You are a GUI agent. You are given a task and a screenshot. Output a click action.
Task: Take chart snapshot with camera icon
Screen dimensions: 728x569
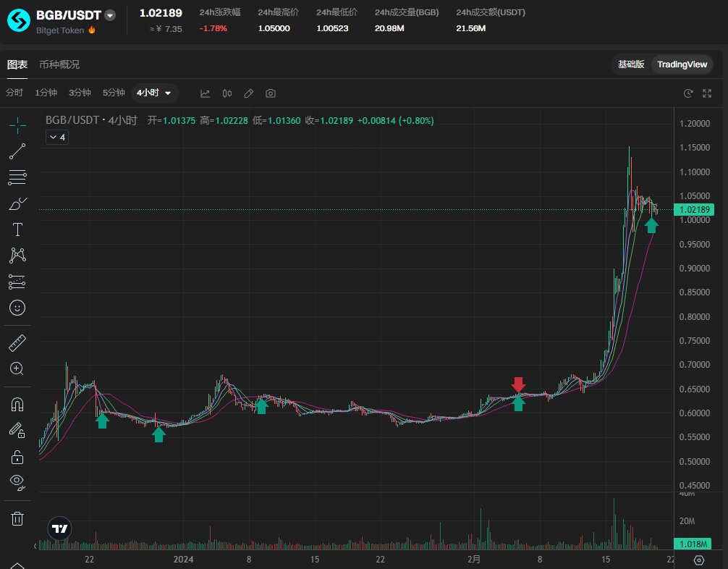coord(271,93)
